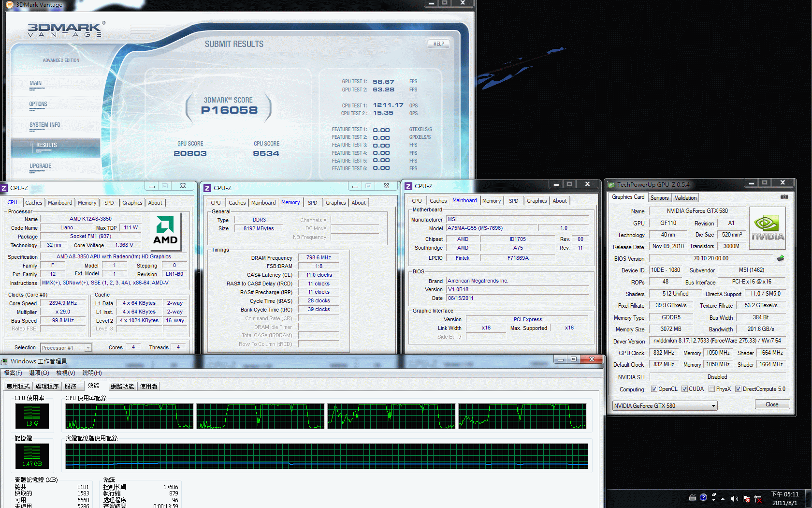
Task: Open the language bar options restore icon
Action: (714, 495)
